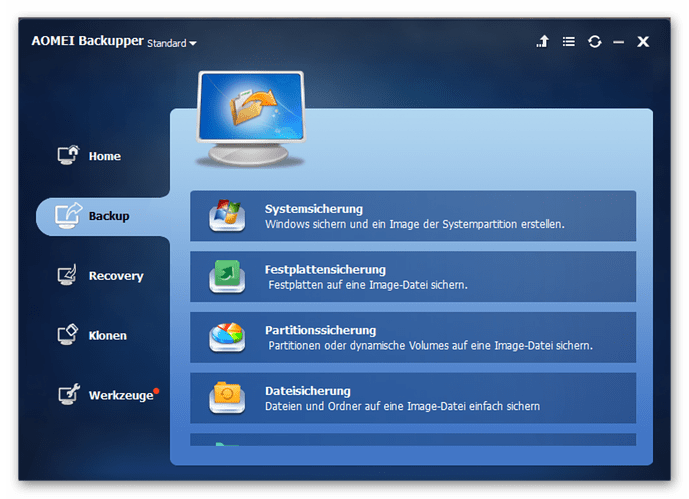Screen dimensions: 689x499
Task: Click the Systemsicherung Windows flag icon
Action: pos(227,215)
